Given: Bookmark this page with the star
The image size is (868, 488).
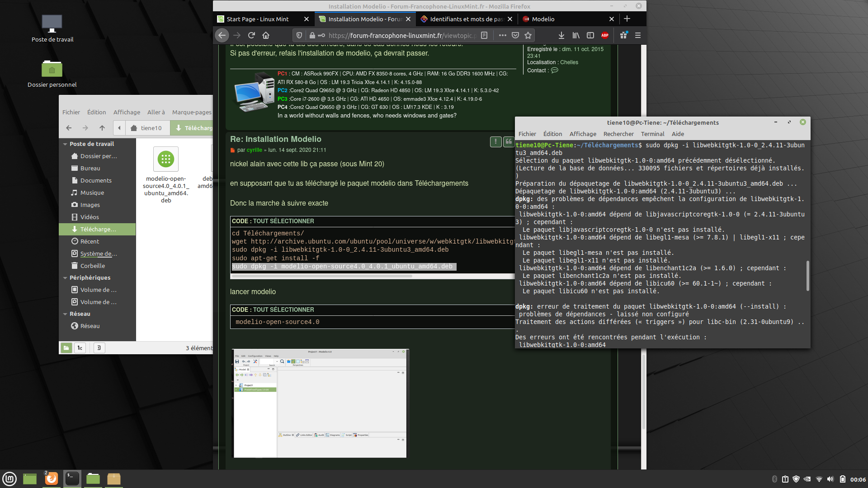Looking at the screenshot, I should coord(528,35).
